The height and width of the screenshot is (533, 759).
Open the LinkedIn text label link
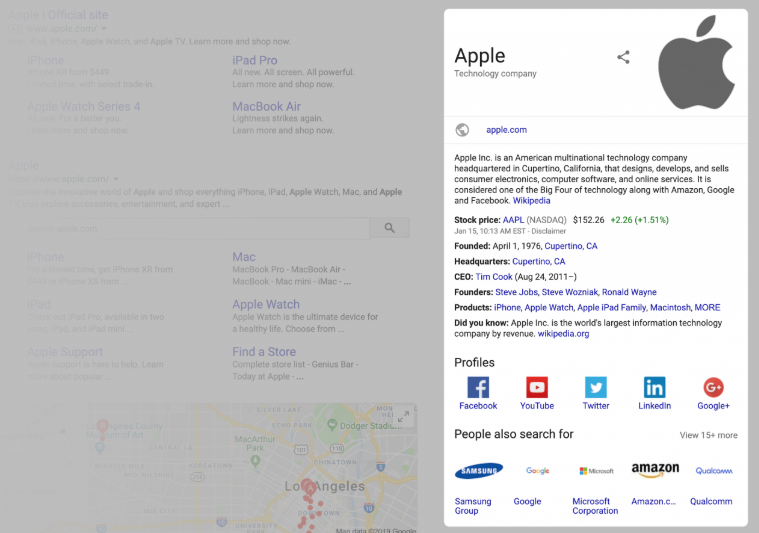pos(654,406)
